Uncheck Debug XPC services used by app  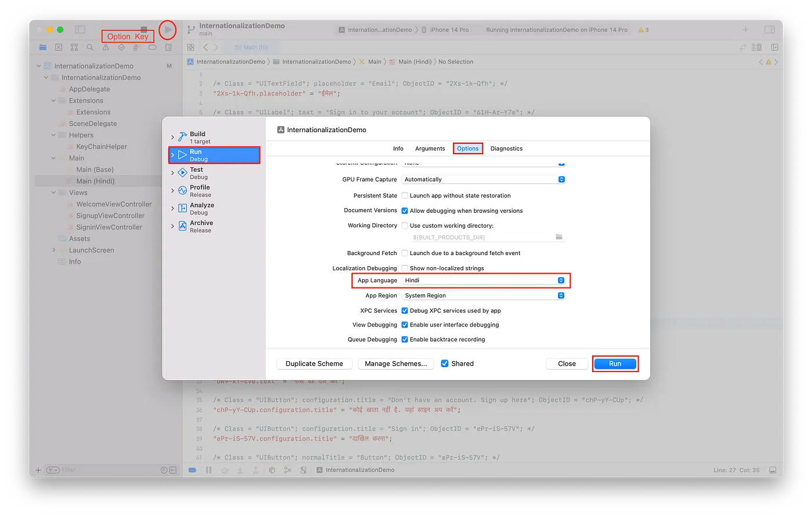pyautogui.click(x=405, y=311)
